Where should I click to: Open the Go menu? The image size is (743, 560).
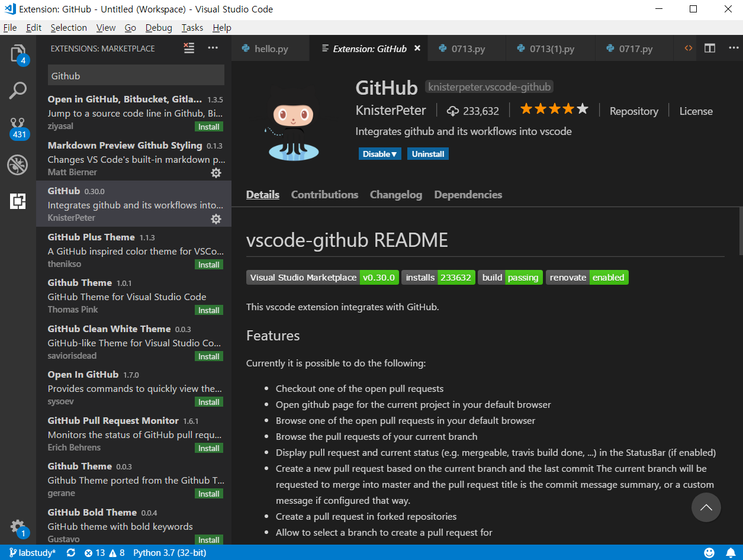[x=130, y=28]
